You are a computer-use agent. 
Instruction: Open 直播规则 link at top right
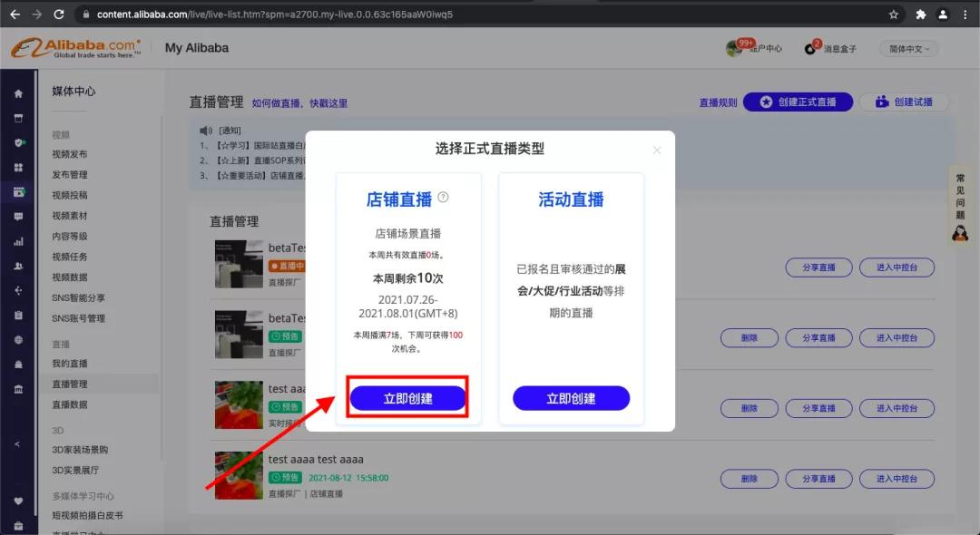click(718, 102)
